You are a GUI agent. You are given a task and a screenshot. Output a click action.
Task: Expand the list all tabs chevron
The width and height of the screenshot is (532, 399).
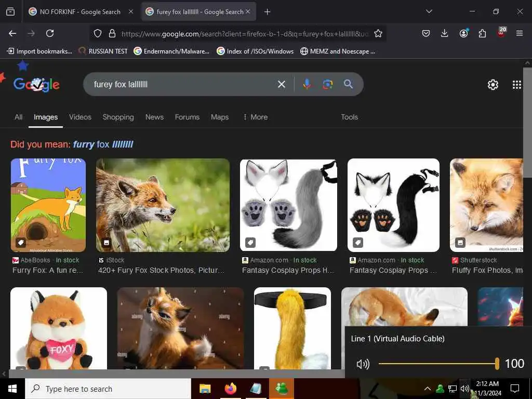click(429, 11)
